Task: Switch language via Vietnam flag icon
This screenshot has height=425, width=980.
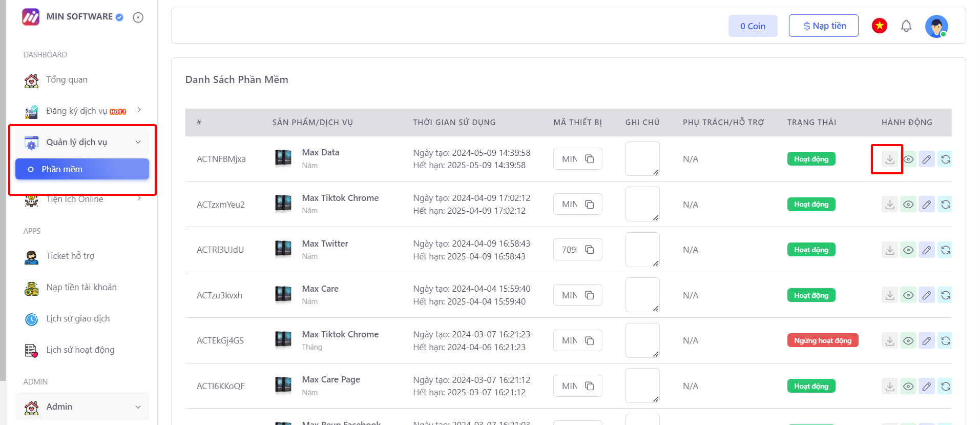Action: 880,25
